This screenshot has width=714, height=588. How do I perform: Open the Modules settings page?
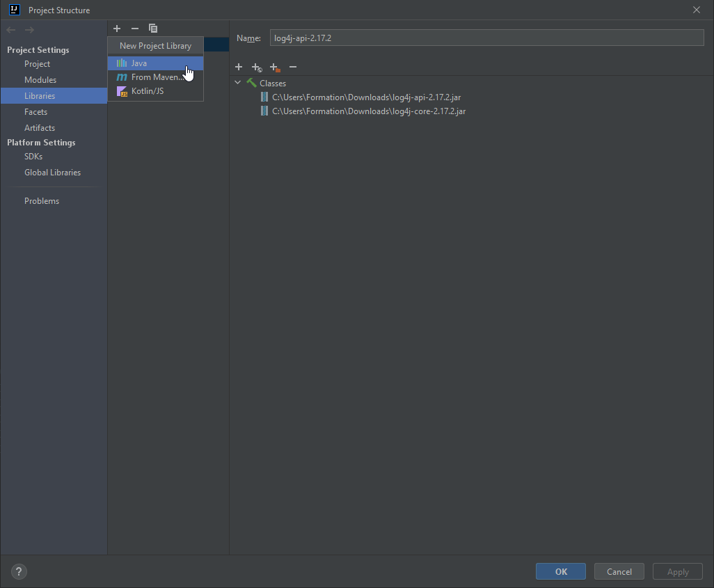coord(40,80)
